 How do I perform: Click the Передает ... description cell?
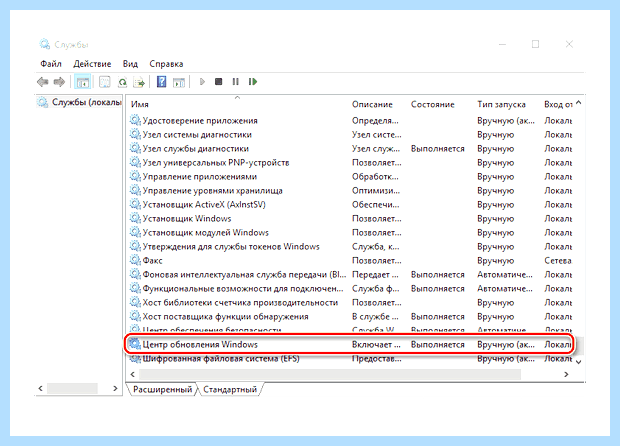(x=375, y=274)
